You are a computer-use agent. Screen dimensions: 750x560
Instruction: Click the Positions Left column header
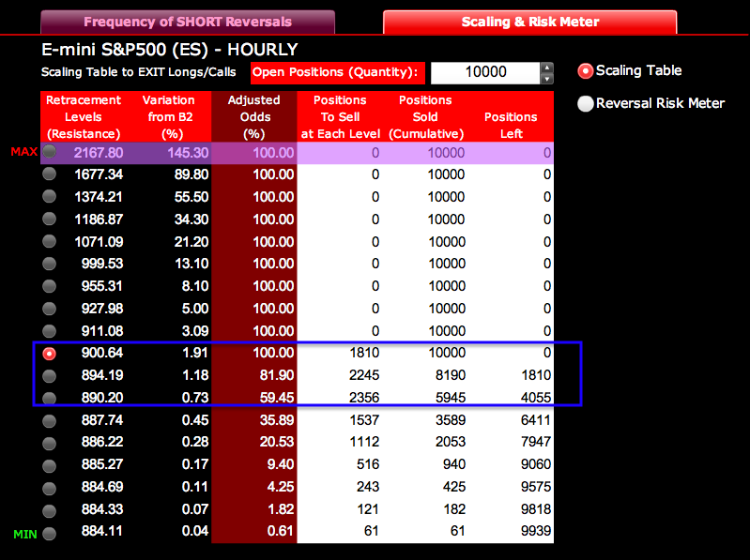coord(510,117)
